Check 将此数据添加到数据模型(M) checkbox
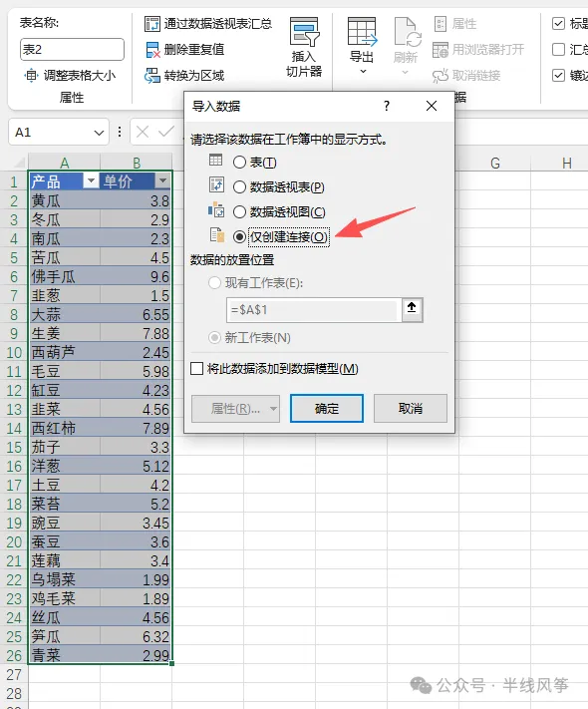This screenshot has width=588, height=709. click(196, 369)
